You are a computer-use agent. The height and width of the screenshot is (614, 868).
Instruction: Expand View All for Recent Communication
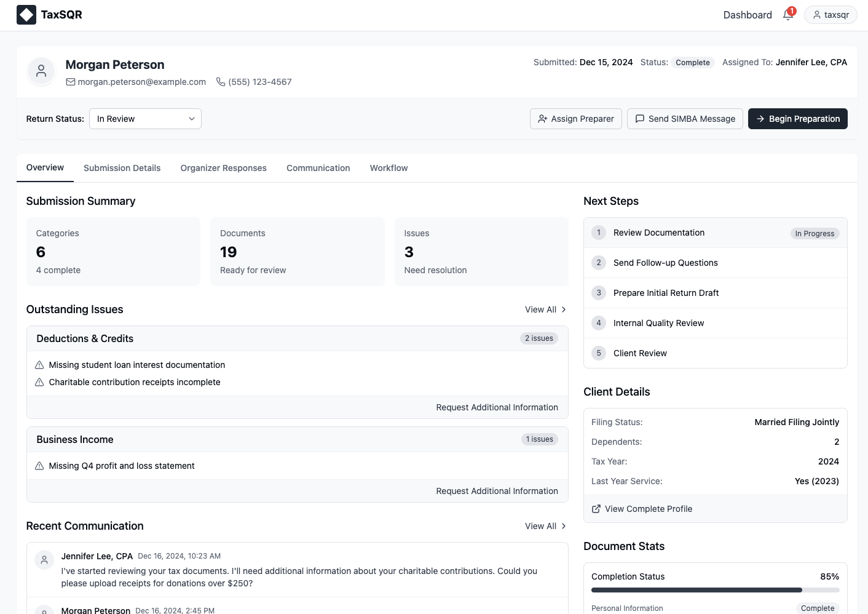click(545, 526)
